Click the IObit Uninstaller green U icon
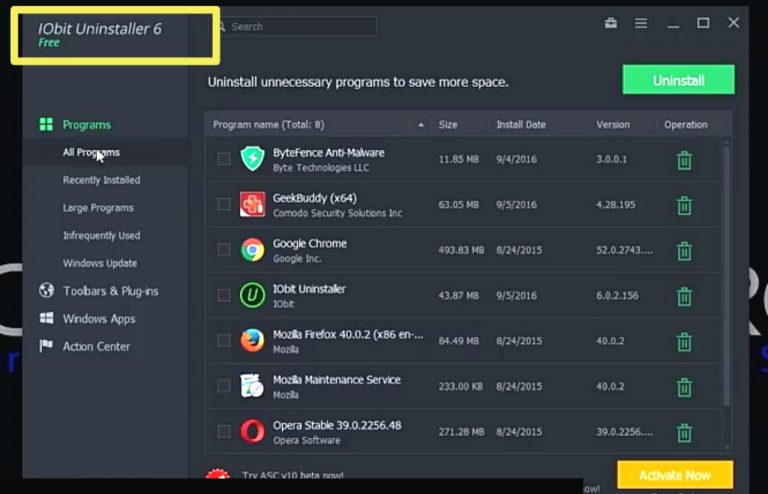768x494 pixels. 252,295
